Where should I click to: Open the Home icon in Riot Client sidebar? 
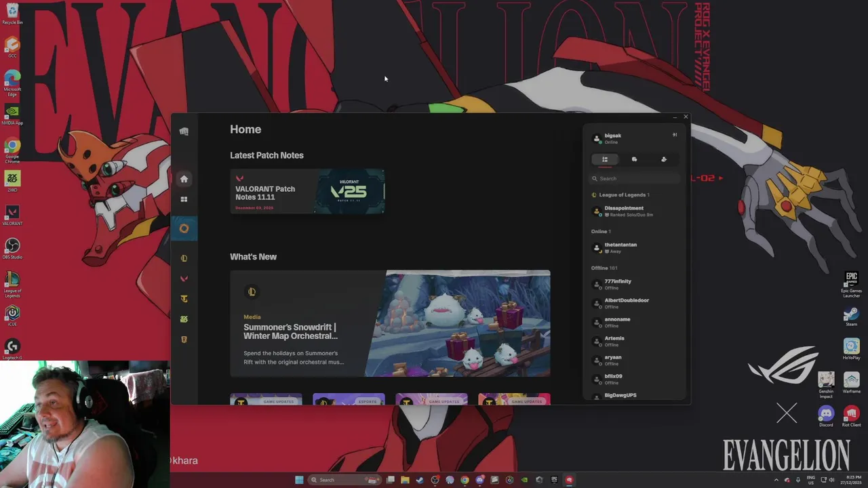[184, 179]
